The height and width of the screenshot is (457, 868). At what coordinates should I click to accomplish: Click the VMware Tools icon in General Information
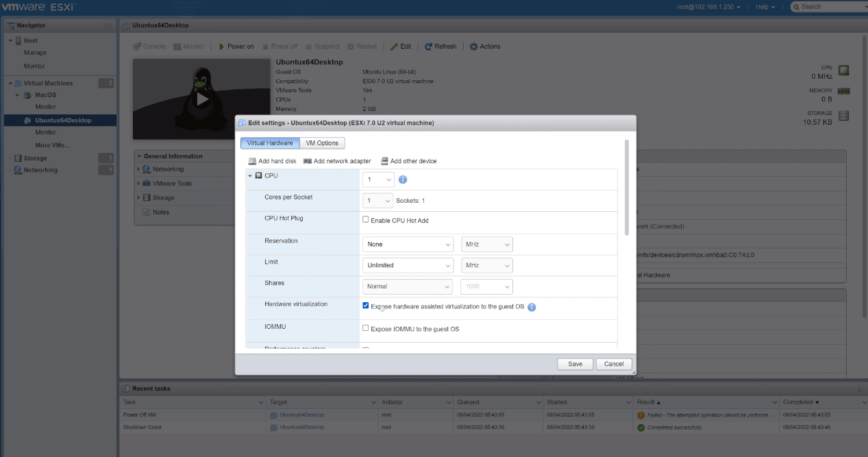coord(147,184)
